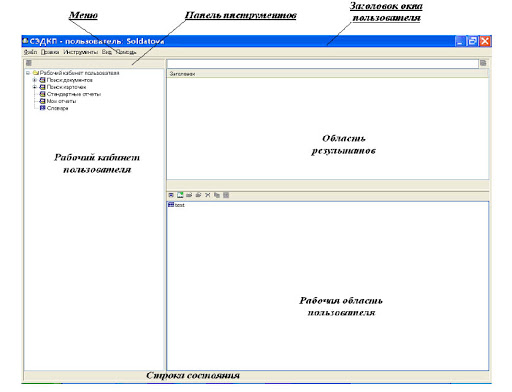The width and height of the screenshot is (512, 392).
Task: Click the Словари dictionary icon in tree
Action: (x=42, y=108)
